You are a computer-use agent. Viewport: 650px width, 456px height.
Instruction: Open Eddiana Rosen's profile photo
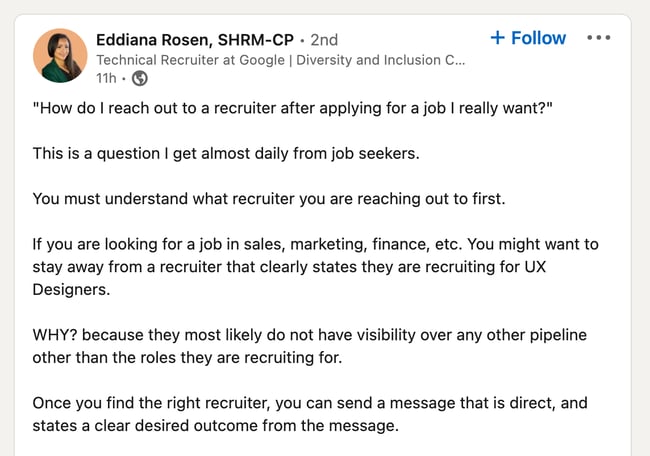click(x=59, y=56)
